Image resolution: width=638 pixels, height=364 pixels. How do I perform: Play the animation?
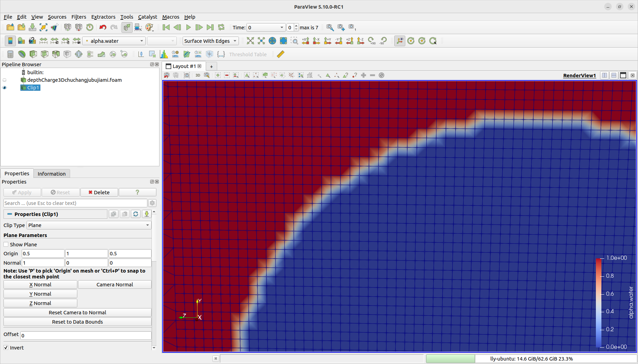coord(188,27)
